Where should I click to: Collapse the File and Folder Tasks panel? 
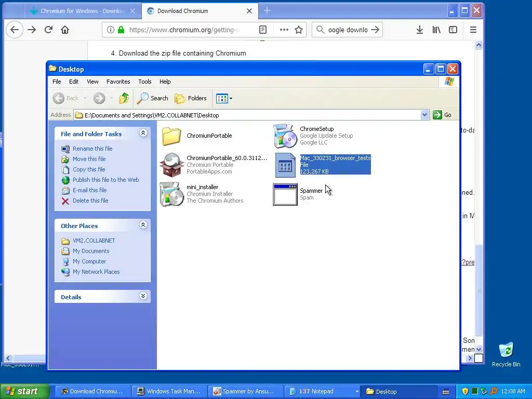click(x=143, y=133)
